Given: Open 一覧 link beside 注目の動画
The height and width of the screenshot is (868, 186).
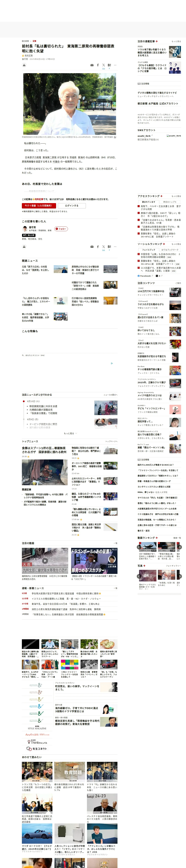Looking at the screenshot, I should 115,543.
